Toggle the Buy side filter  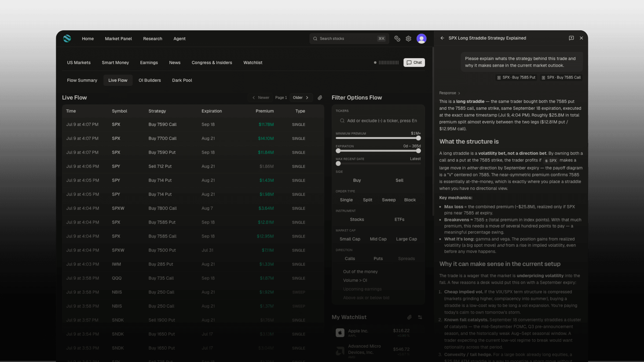(357, 180)
